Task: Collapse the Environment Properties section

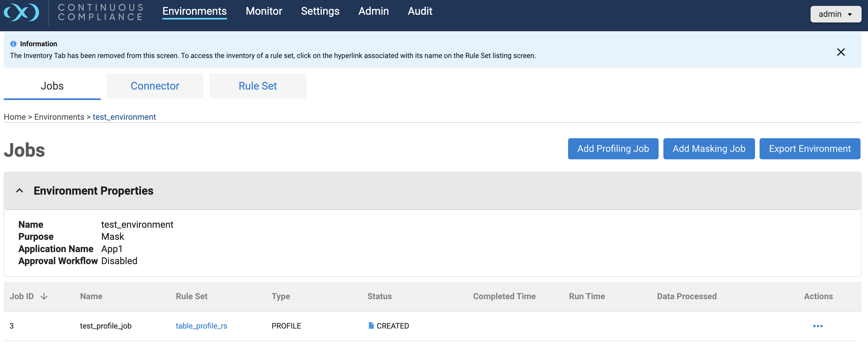Action: [19, 191]
